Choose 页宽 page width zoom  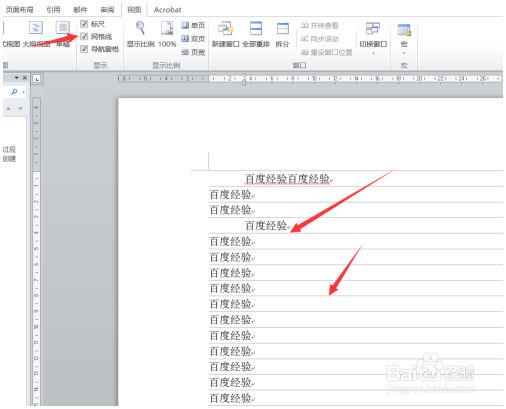click(193, 52)
